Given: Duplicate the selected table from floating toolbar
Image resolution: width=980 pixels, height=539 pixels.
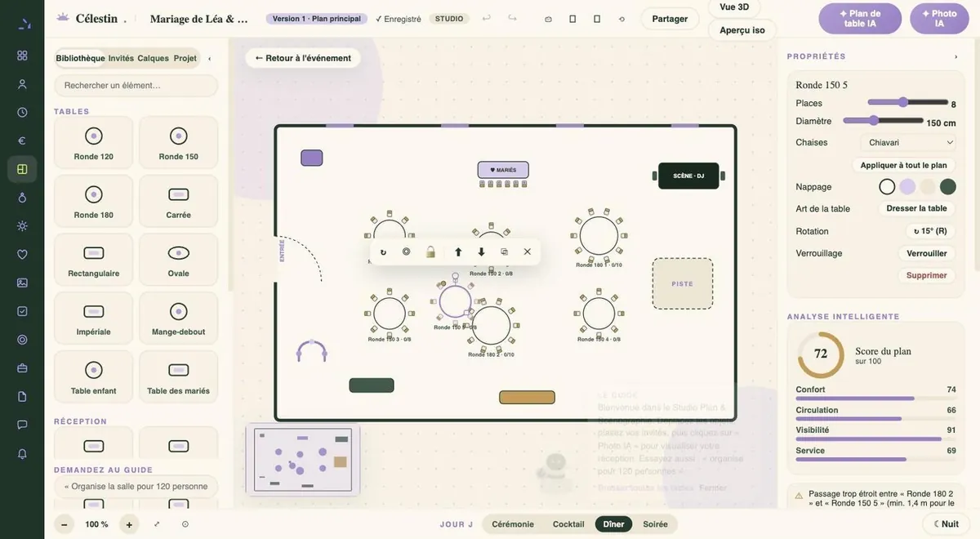Looking at the screenshot, I should (504, 252).
